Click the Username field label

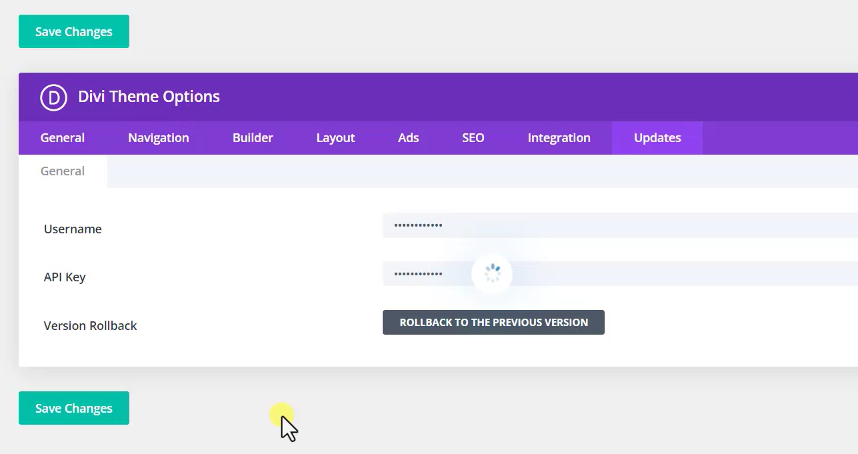(x=73, y=229)
